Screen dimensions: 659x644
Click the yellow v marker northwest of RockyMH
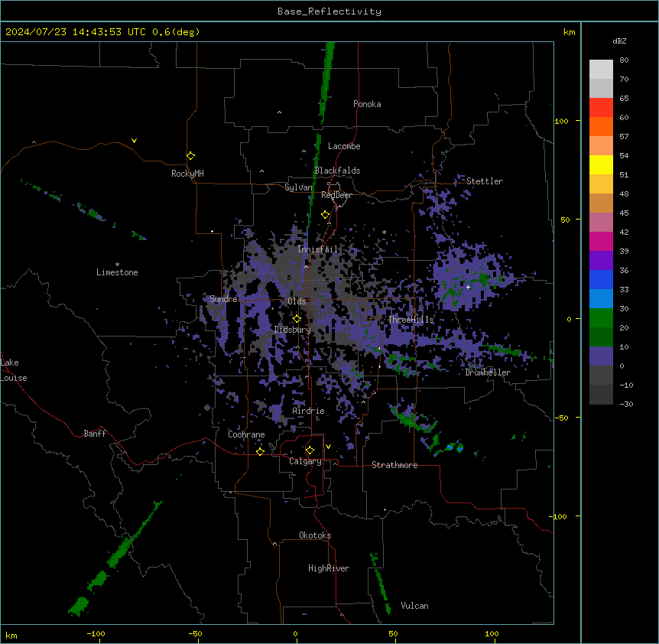pos(134,141)
